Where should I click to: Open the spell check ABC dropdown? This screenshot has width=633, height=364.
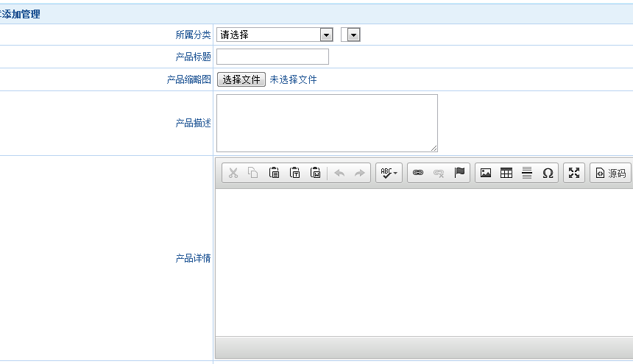pyautogui.click(x=389, y=173)
